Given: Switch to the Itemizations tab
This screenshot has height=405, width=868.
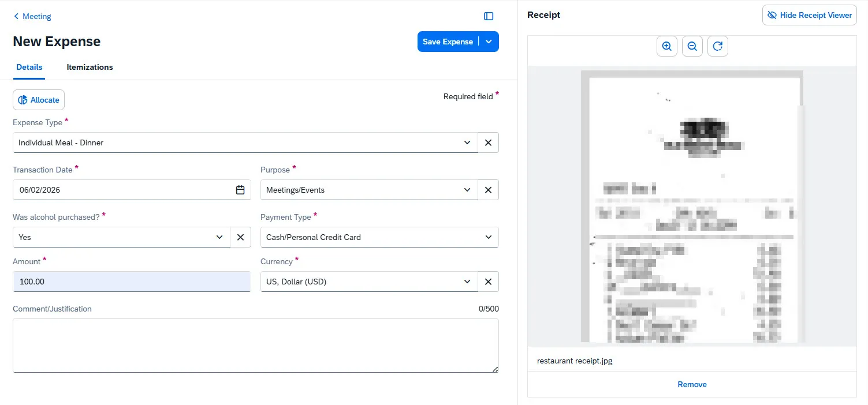Looking at the screenshot, I should (90, 67).
